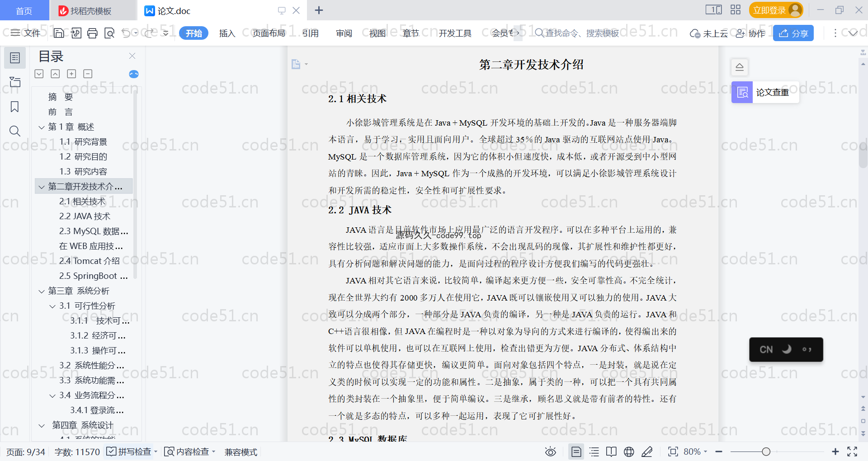This screenshot has height=461, width=868.
Task: Click 内容检查 in status bar
Action: (x=187, y=452)
